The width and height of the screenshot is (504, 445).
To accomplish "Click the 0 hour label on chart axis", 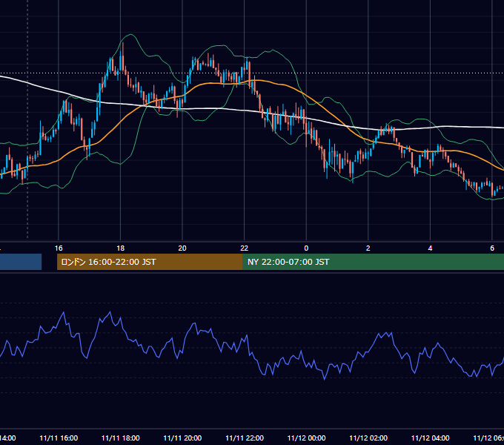I will (306, 248).
